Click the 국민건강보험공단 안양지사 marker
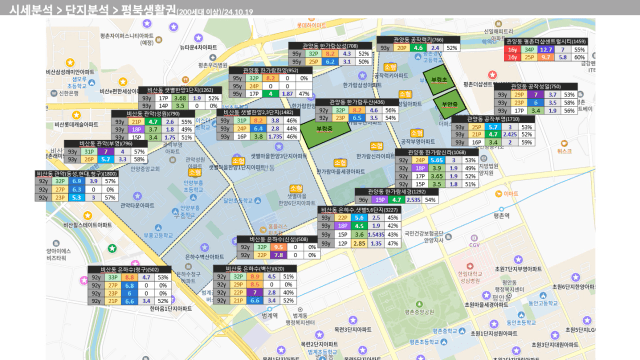The width and height of the screenshot is (640, 360). 449,236
